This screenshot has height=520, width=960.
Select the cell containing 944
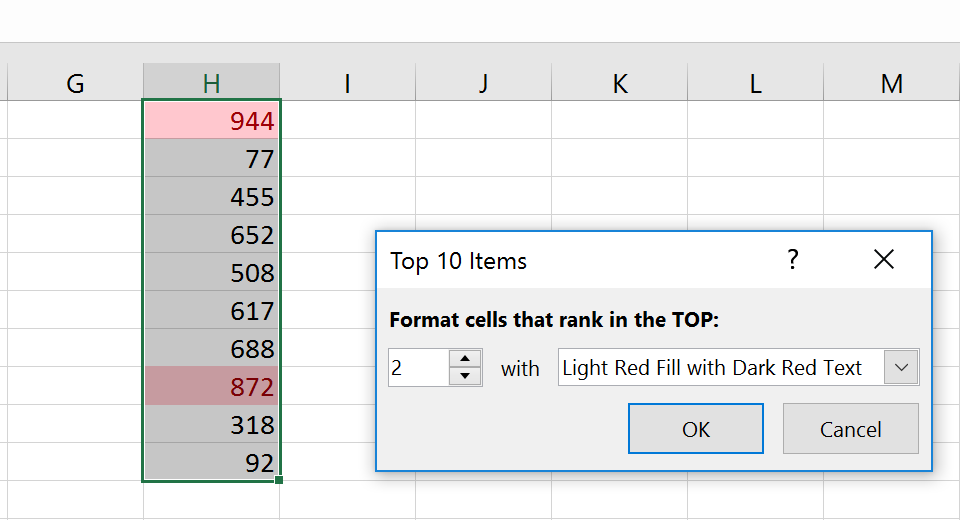coord(211,121)
